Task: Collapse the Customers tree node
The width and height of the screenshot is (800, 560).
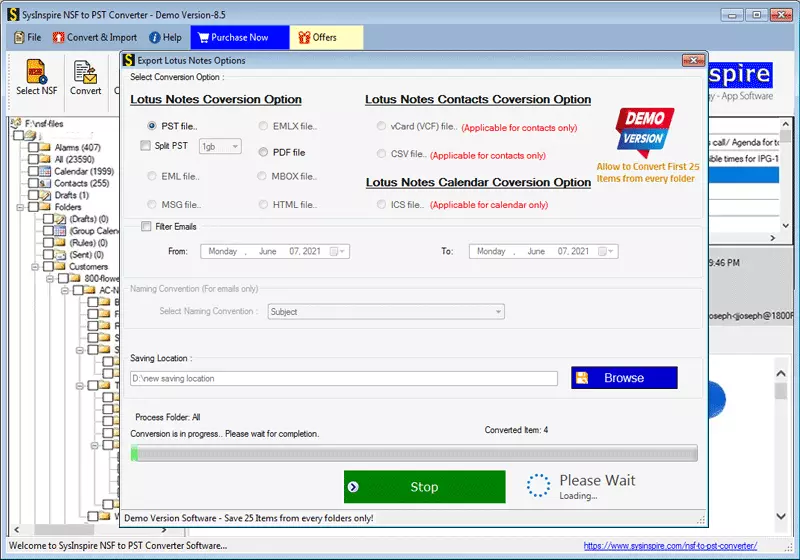Action: tap(35, 267)
